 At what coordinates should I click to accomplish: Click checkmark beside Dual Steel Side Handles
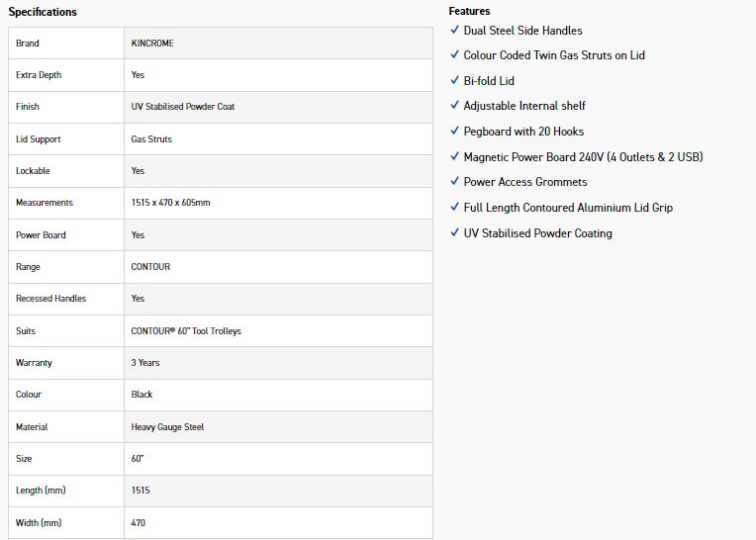tap(454, 30)
